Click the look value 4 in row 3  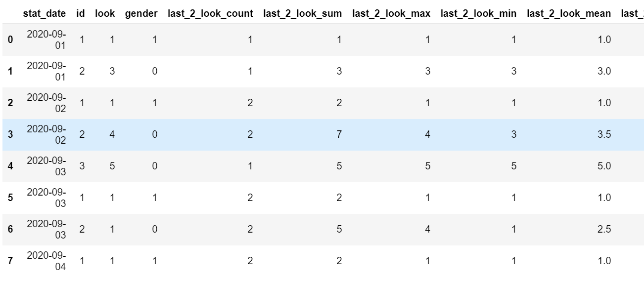(112, 134)
